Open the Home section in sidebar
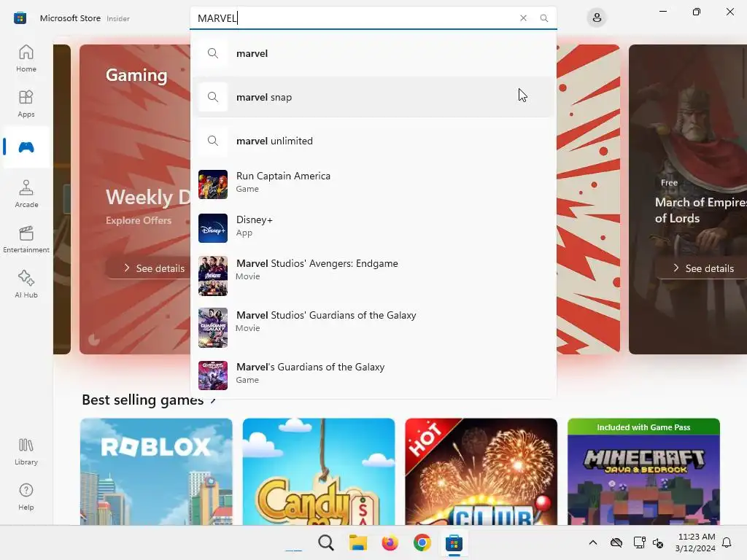 coord(26,58)
